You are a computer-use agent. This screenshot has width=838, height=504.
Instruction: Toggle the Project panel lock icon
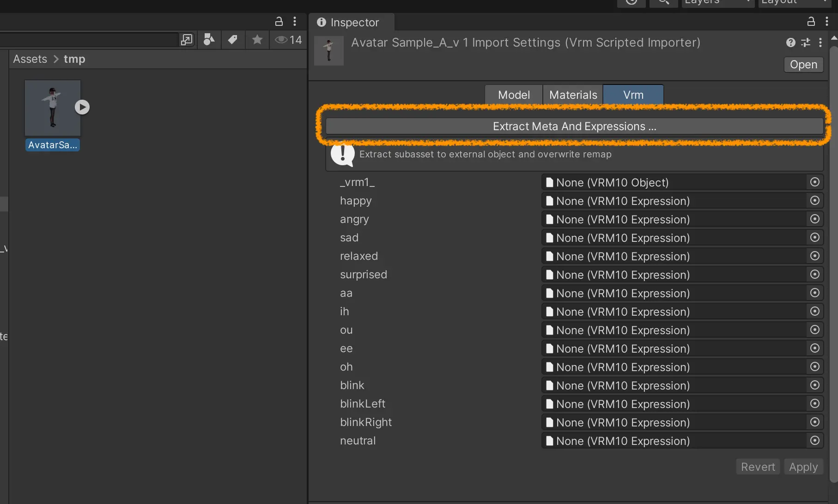click(x=279, y=22)
